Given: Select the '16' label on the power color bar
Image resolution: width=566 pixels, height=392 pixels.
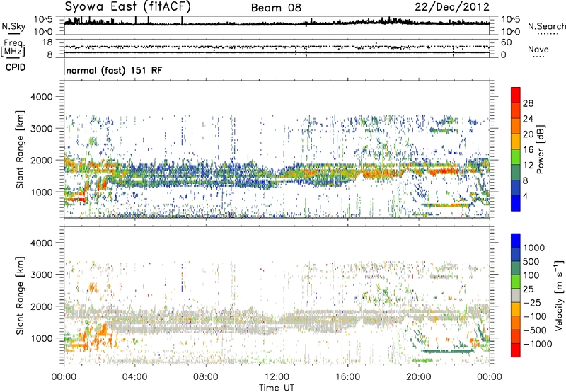Looking at the screenshot, I should 528,150.
